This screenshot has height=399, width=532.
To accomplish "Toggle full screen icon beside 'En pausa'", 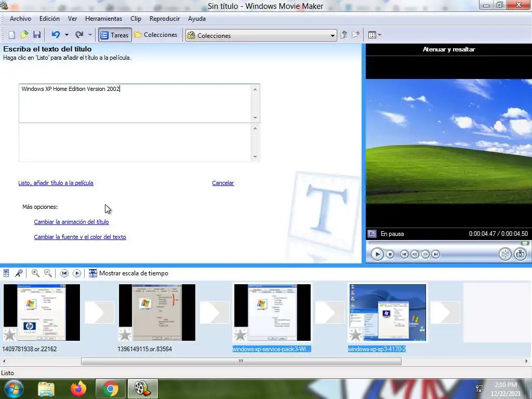I will point(372,234).
